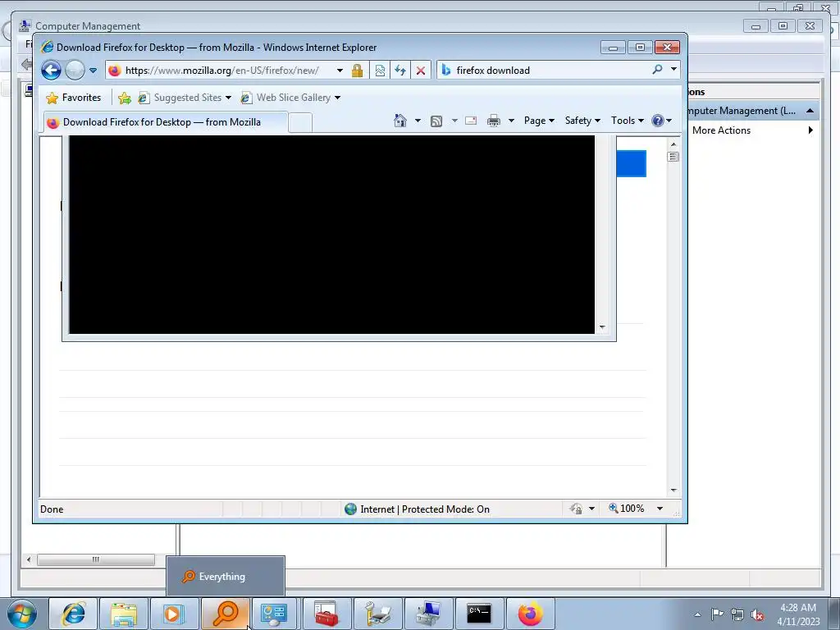Screen dimensions: 840x630
Task: Expand the zoom level dropdown arrow
Action: (x=660, y=509)
